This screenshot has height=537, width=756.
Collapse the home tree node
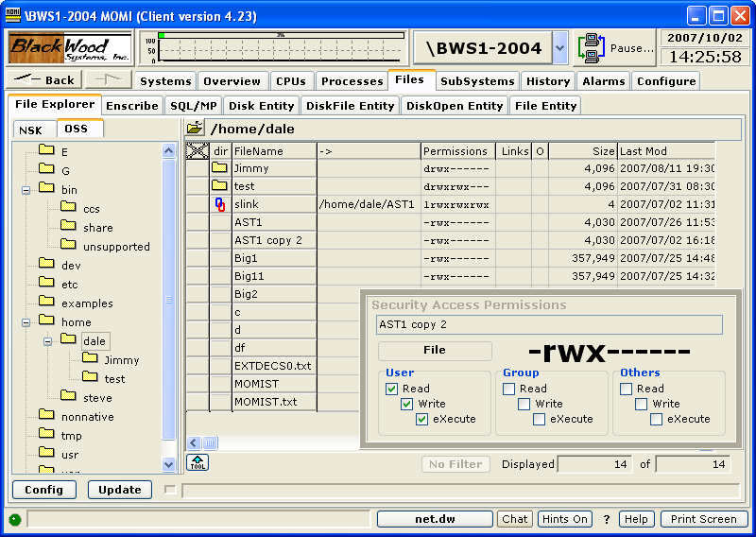point(26,322)
